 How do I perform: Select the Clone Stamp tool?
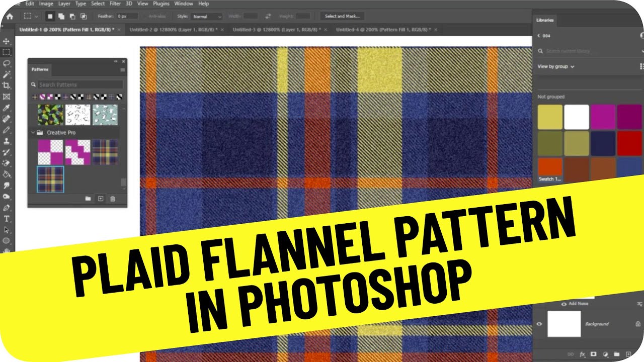coord(7,141)
